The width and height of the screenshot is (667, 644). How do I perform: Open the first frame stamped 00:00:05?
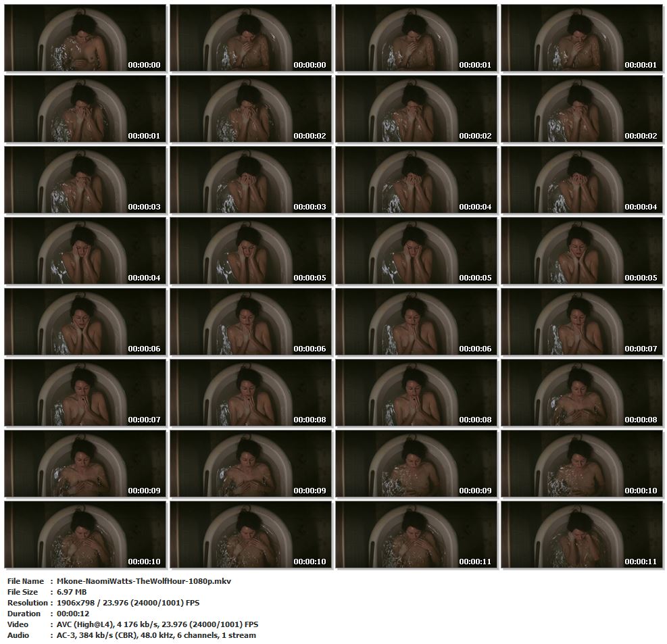(251, 251)
